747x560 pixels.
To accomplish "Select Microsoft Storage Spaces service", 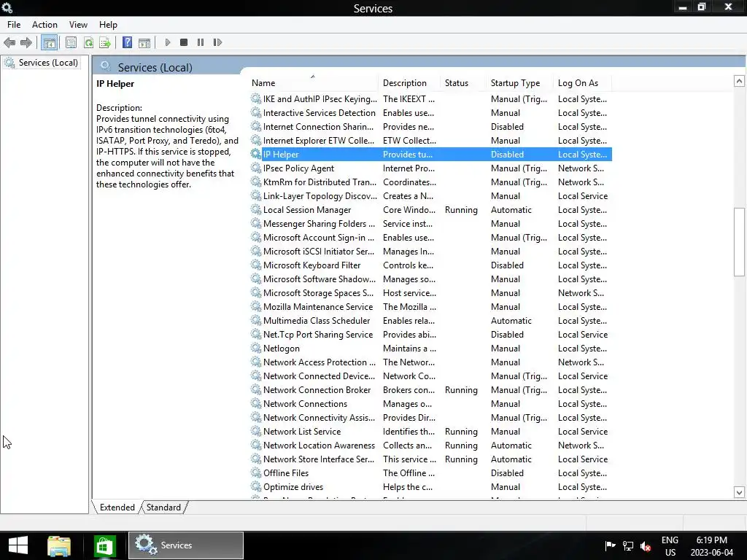I will tap(430, 293).
